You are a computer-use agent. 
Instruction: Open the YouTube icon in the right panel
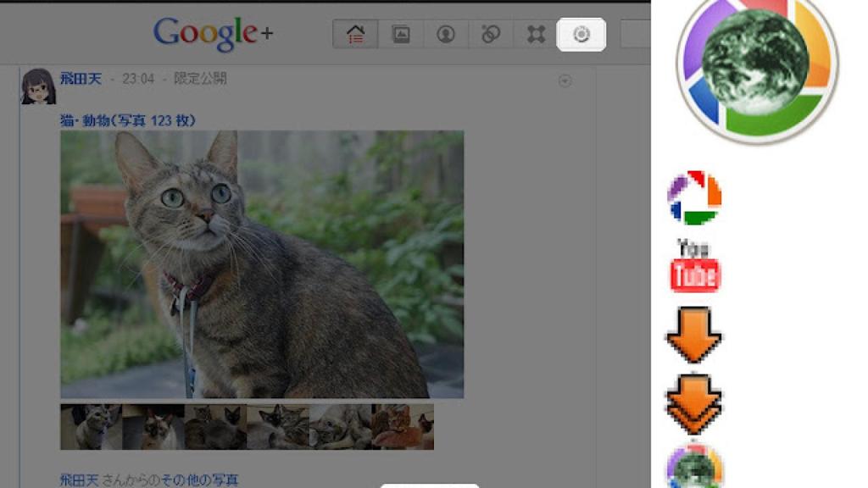694,268
